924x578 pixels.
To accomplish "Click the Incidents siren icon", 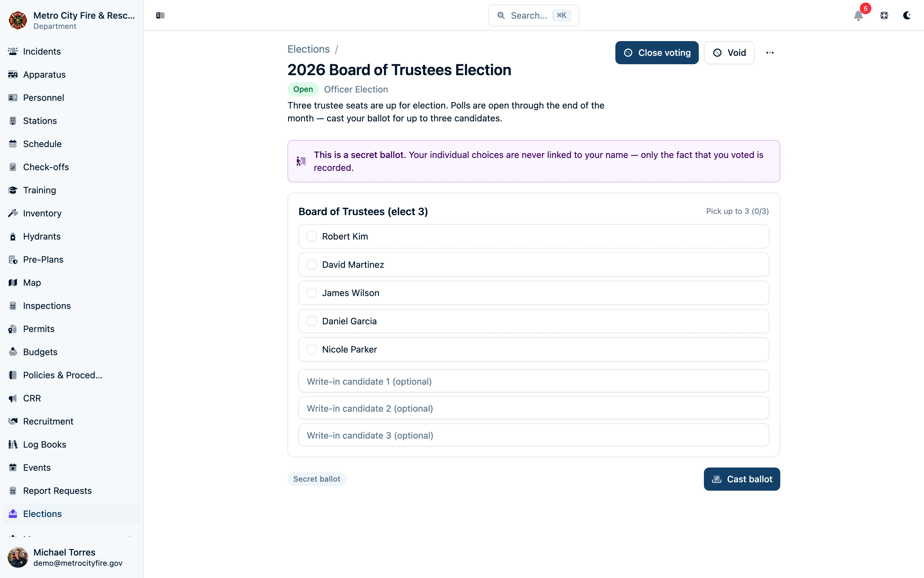I will pos(13,51).
